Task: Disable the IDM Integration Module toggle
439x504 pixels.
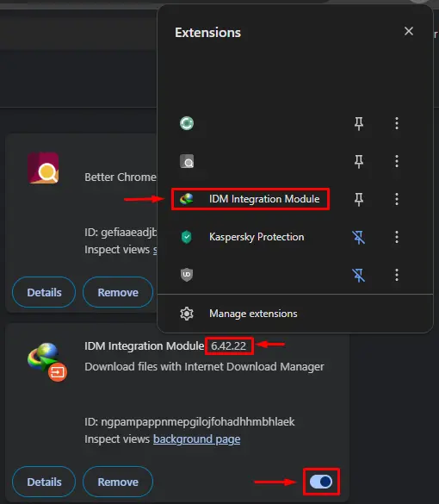Action: point(321,482)
